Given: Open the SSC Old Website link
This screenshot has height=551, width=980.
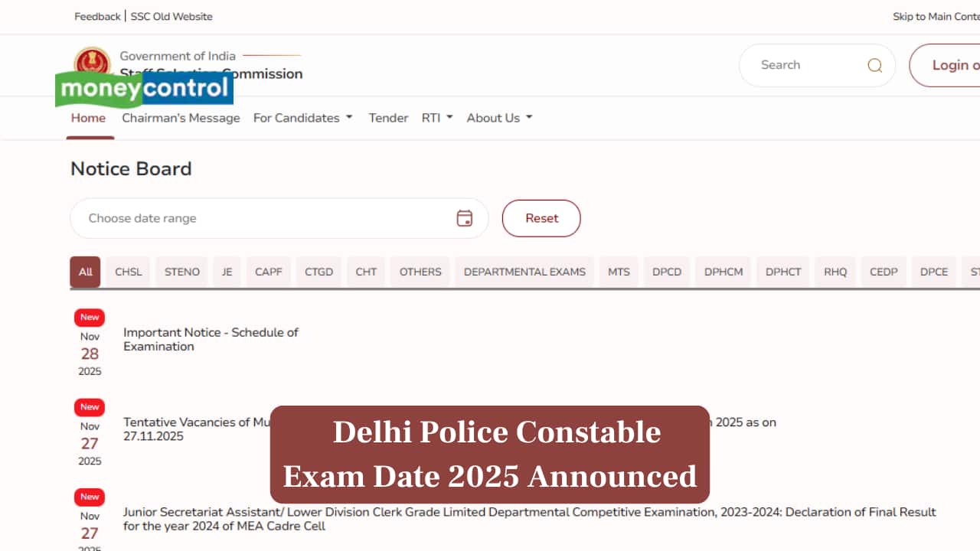Looking at the screenshot, I should pos(170,15).
